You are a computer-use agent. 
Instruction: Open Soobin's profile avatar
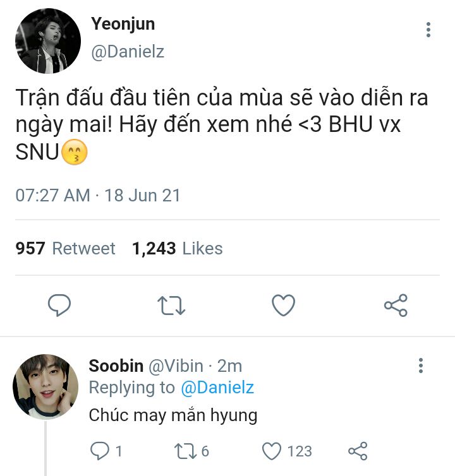coord(45,386)
